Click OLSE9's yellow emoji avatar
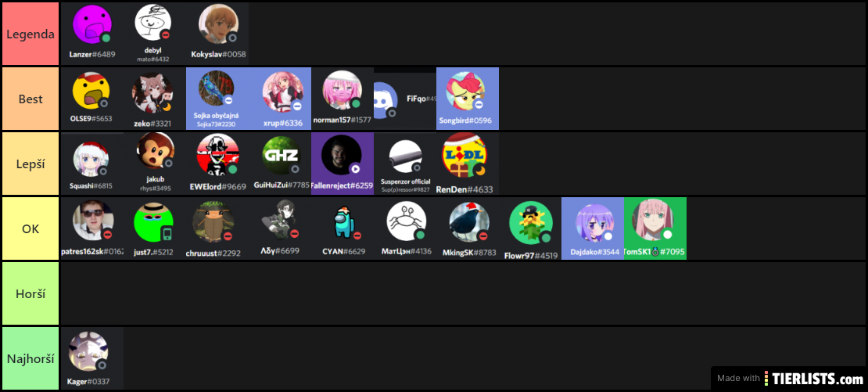 click(x=91, y=91)
